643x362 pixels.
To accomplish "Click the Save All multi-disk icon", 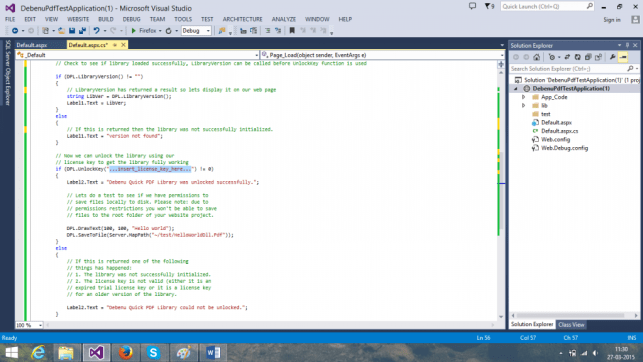I will tap(82, 31).
